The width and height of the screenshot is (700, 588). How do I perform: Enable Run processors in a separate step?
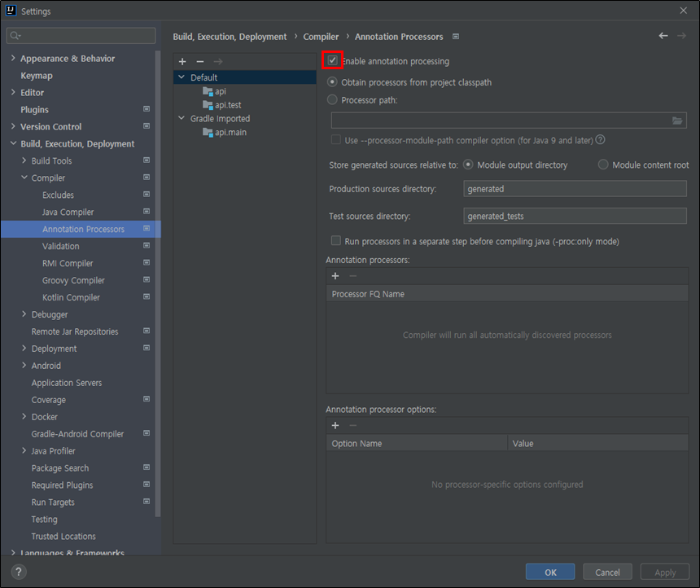tap(335, 241)
